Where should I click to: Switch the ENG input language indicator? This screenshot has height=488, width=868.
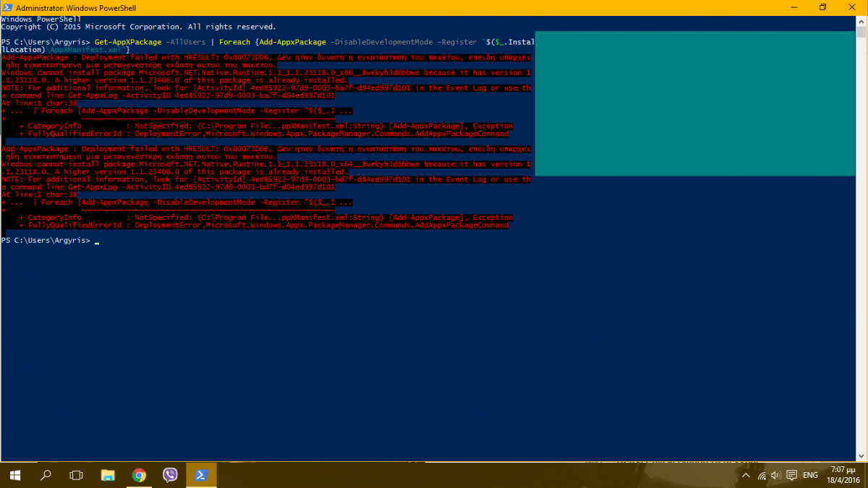(810, 476)
